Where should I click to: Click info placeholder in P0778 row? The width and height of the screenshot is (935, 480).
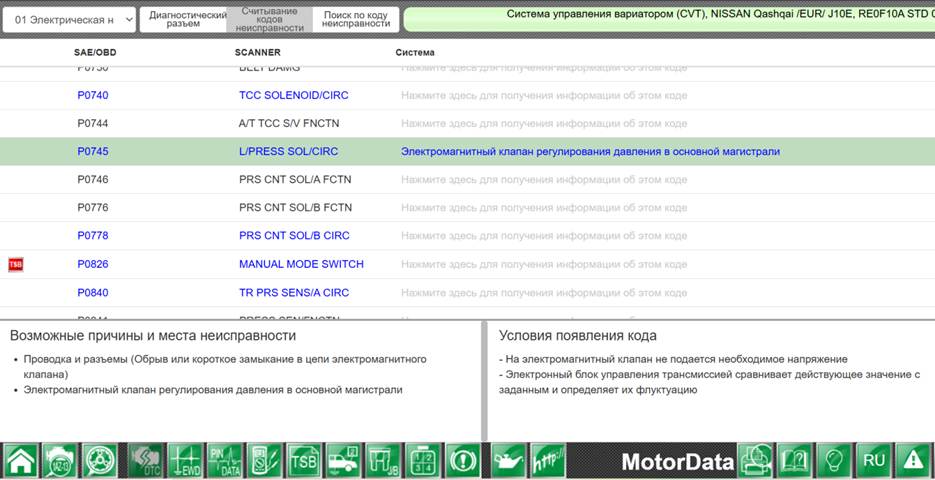544,236
